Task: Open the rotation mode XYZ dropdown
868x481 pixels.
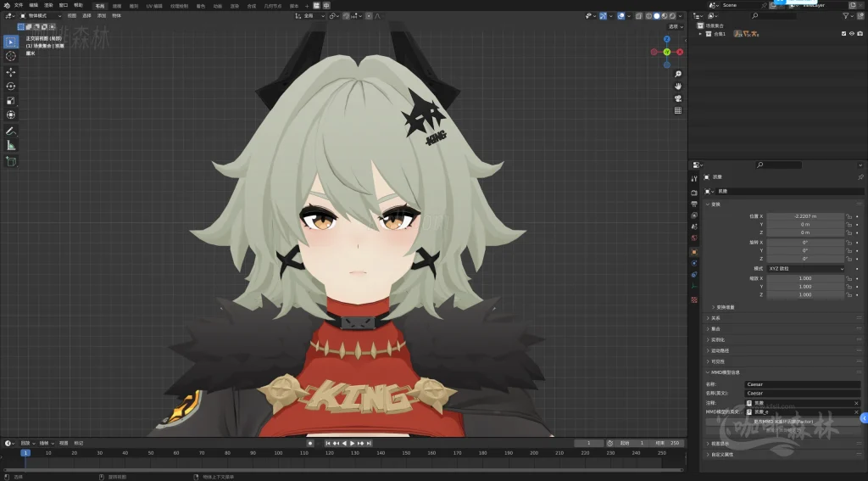Action: (805, 269)
